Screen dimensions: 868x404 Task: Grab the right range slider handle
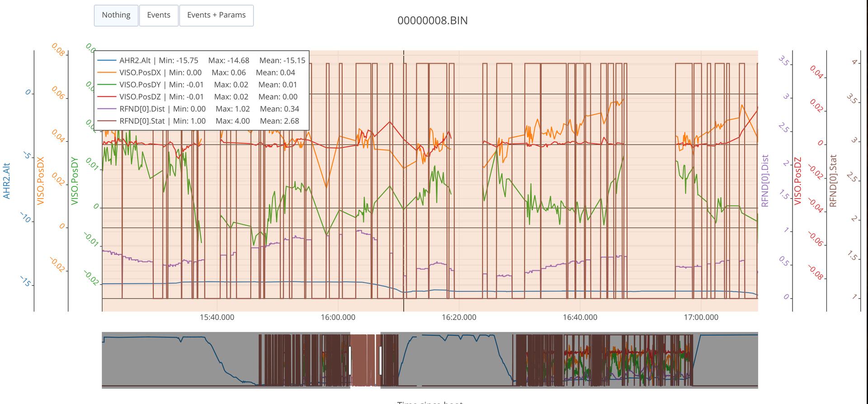(381, 360)
